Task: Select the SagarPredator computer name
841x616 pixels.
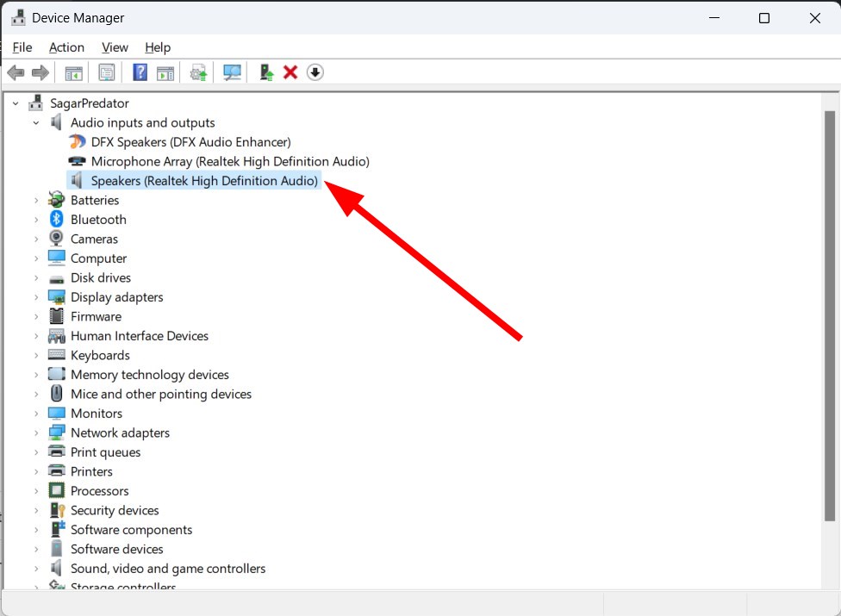Action: tap(90, 103)
